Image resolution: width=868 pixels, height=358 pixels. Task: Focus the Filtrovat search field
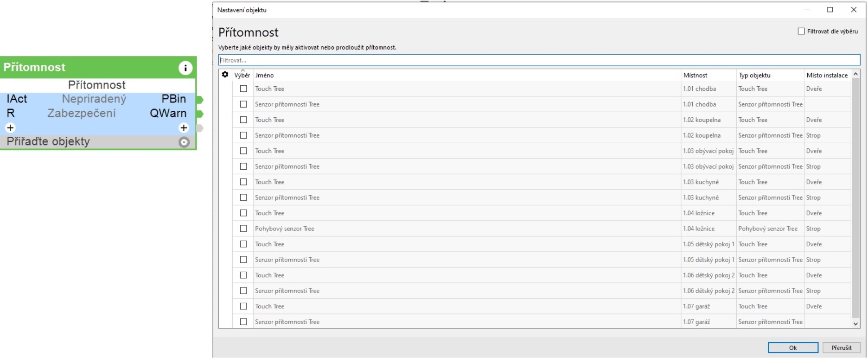click(x=539, y=60)
